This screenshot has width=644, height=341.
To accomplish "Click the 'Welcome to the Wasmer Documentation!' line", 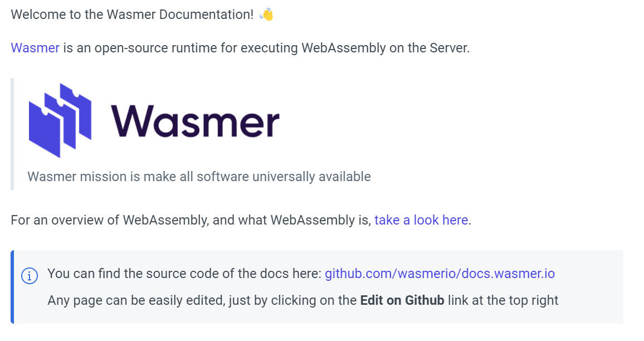I will (x=132, y=14).
